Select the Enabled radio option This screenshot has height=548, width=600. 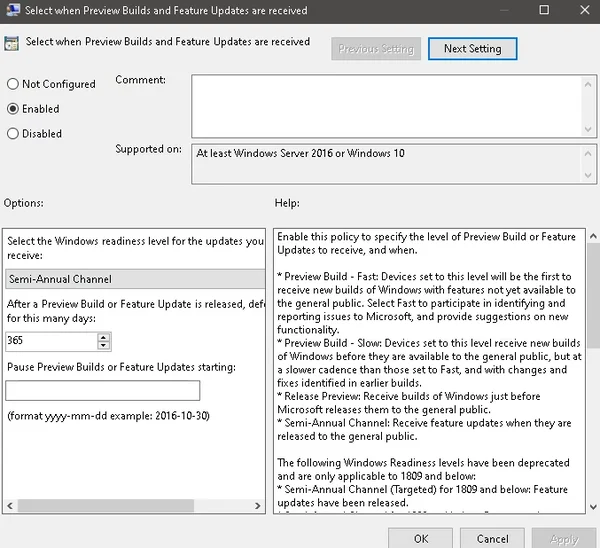[13, 109]
